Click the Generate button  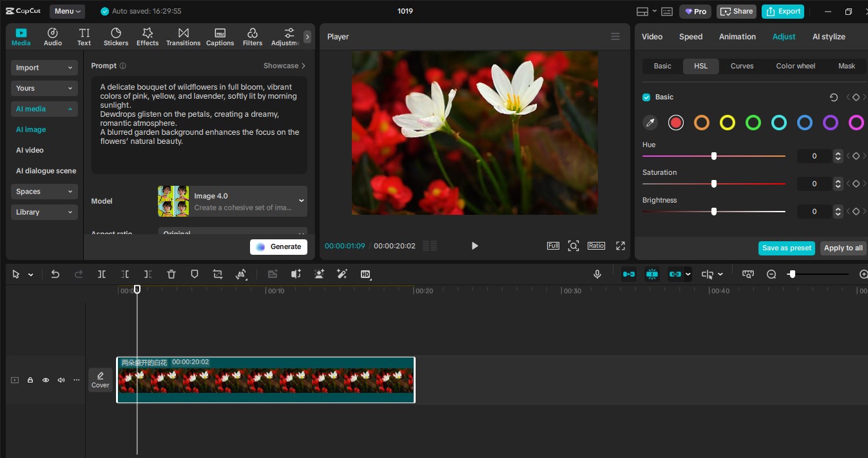pos(278,246)
